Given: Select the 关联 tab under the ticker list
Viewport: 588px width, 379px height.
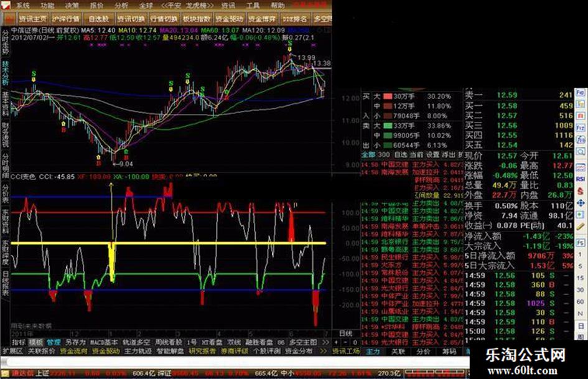Looking at the screenshot, I should (398, 351).
